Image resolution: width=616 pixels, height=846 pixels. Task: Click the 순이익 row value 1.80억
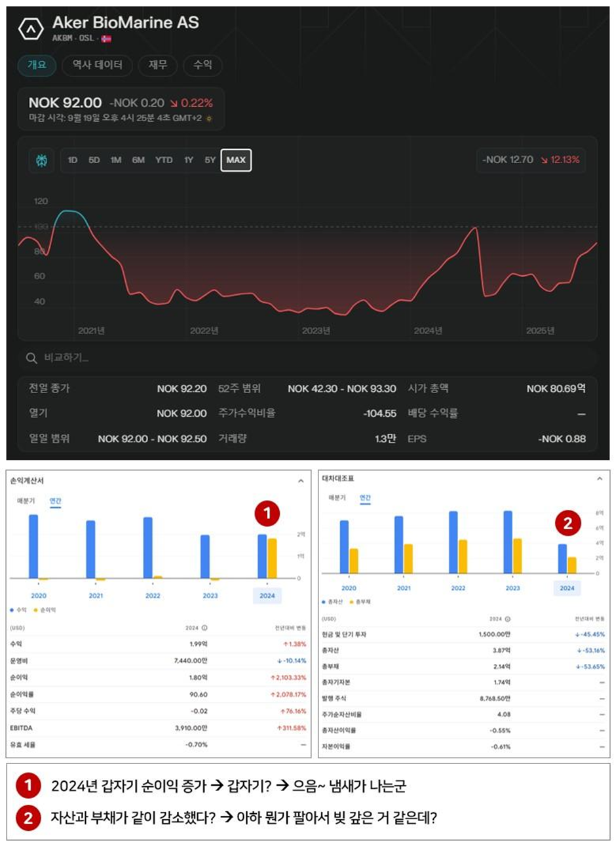[198, 678]
